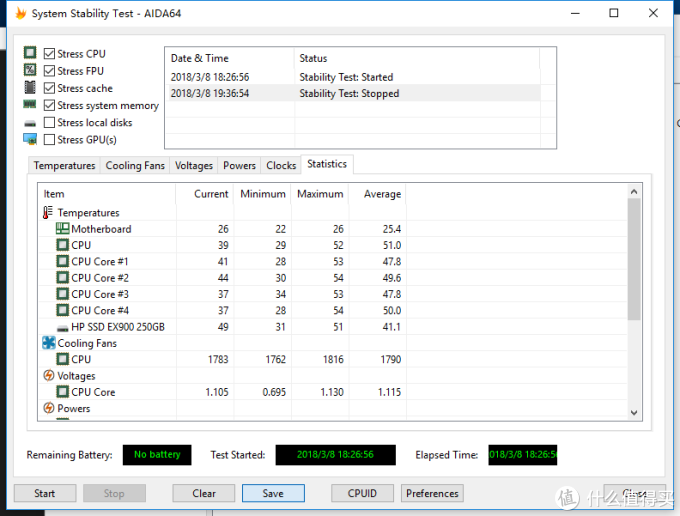Click the system memory RAM stick icon
680x516 pixels.
[29, 104]
